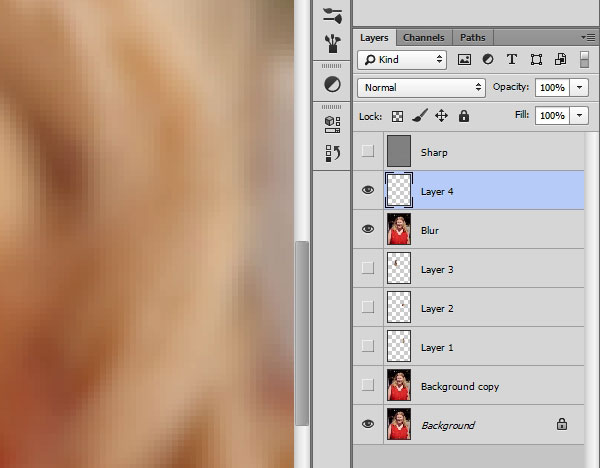Viewport: 600px width, 468px height.
Task: Toggle the layer filtering switch
Action: click(585, 59)
